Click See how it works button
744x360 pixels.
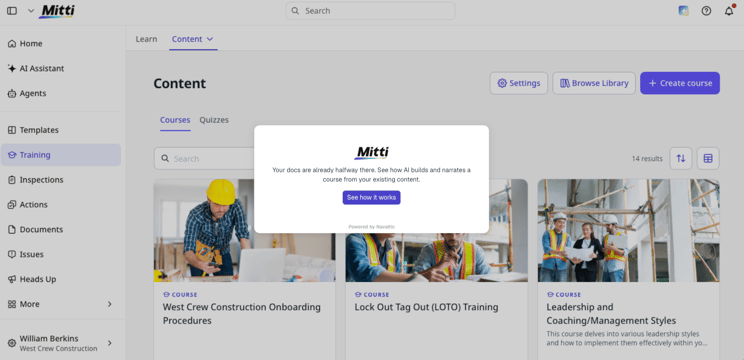[x=372, y=197]
